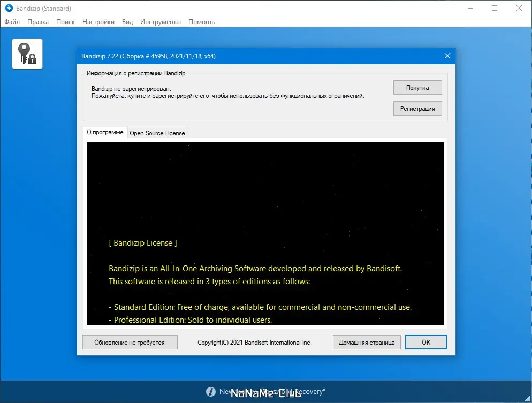Click the Standard Edition license line
The height and width of the screenshot is (403, 532).
tap(260, 307)
